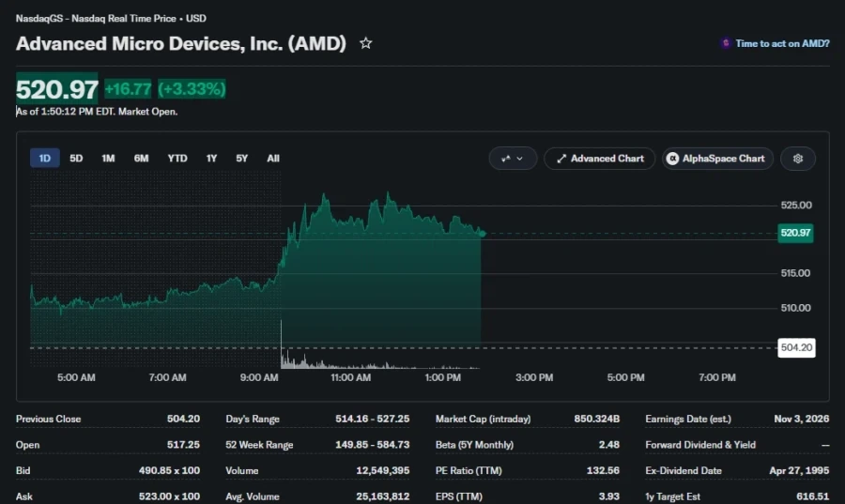Switch to the All range tab
This screenshot has width=845, height=504.
273,159
